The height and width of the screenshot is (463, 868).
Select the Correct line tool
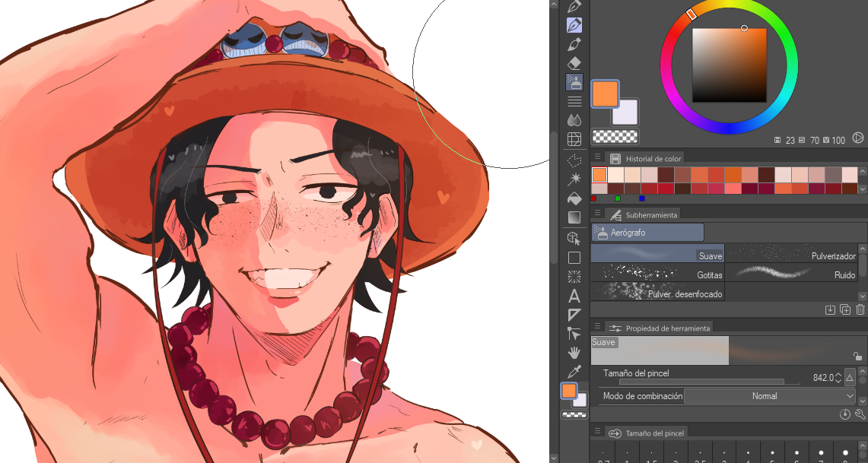point(574,334)
